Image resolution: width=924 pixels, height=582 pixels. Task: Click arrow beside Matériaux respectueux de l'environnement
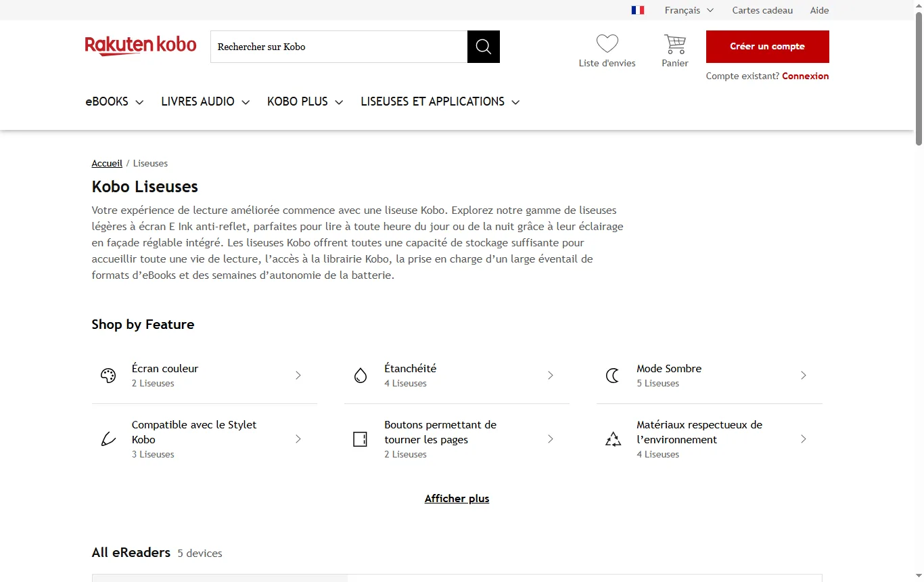click(804, 439)
